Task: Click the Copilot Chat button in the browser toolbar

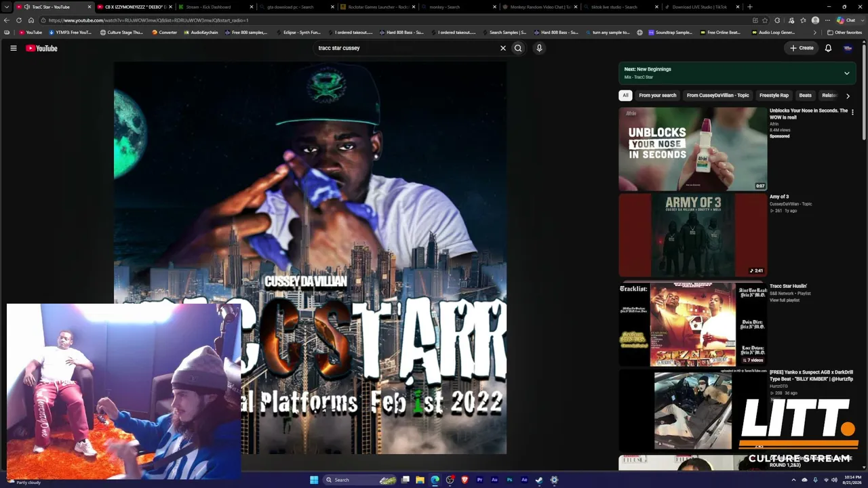Action: tap(846, 20)
